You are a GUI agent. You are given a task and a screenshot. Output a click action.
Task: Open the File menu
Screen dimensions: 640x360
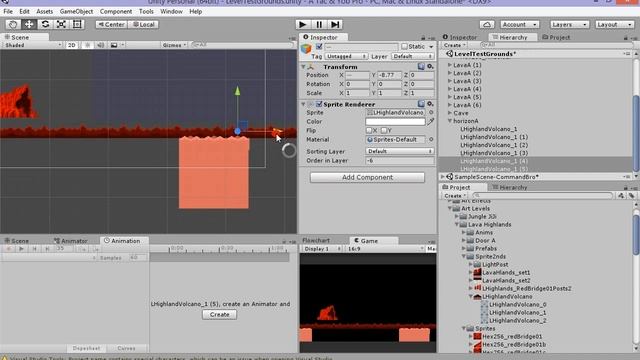coord(8,11)
